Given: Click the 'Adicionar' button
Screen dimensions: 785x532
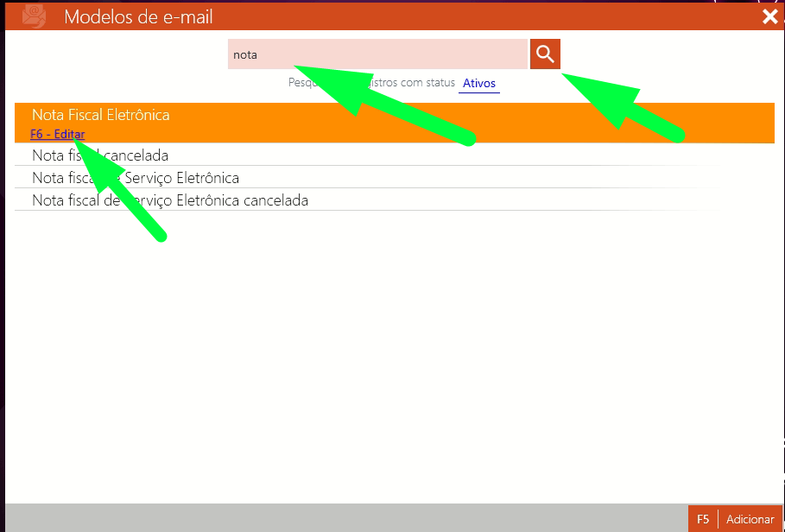Looking at the screenshot, I should coord(750,519).
